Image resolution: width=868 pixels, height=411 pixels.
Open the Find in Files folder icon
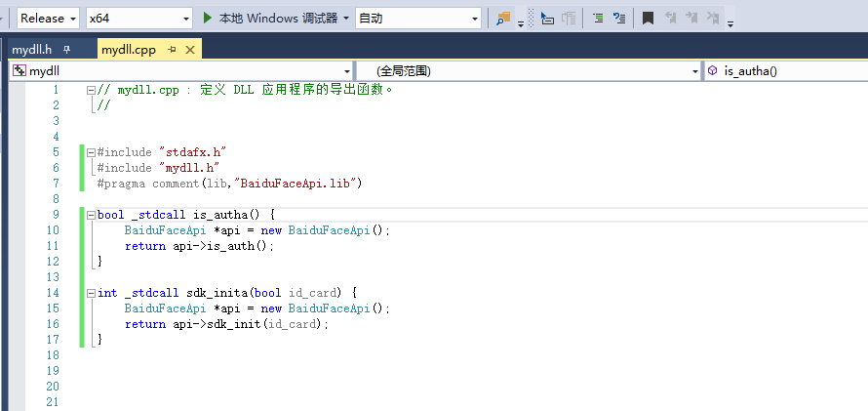tap(503, 19)
